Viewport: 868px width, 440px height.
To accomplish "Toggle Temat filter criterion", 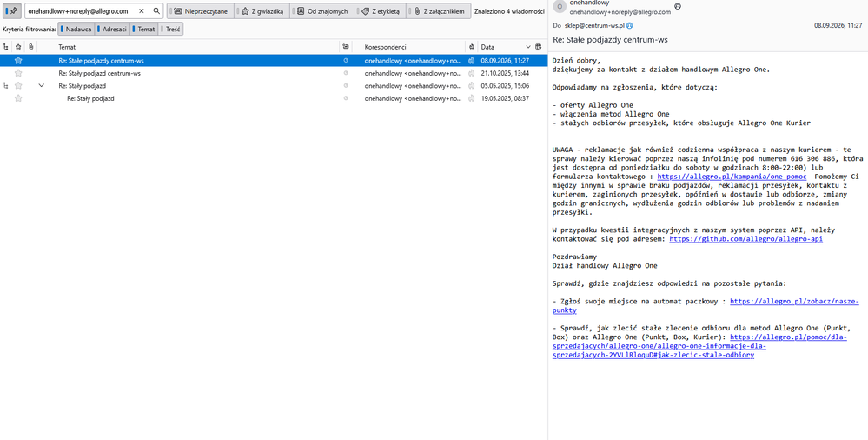I will click(144, 29).
